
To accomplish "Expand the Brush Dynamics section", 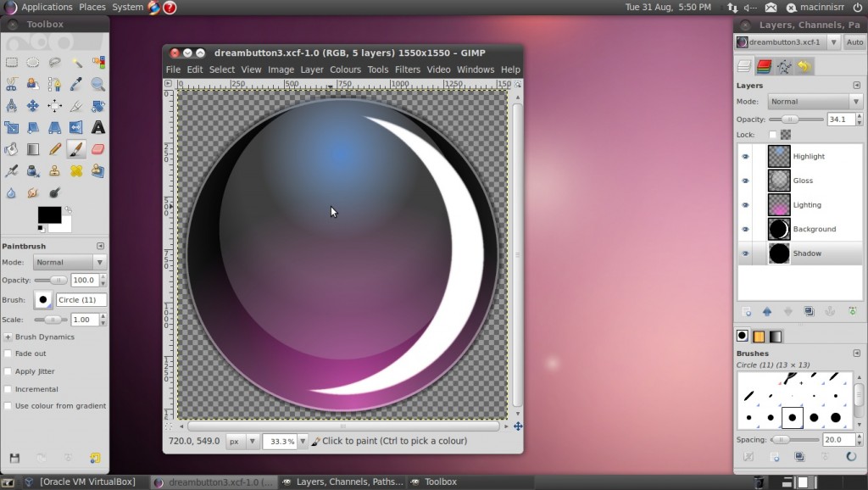I will coord(8,337).
